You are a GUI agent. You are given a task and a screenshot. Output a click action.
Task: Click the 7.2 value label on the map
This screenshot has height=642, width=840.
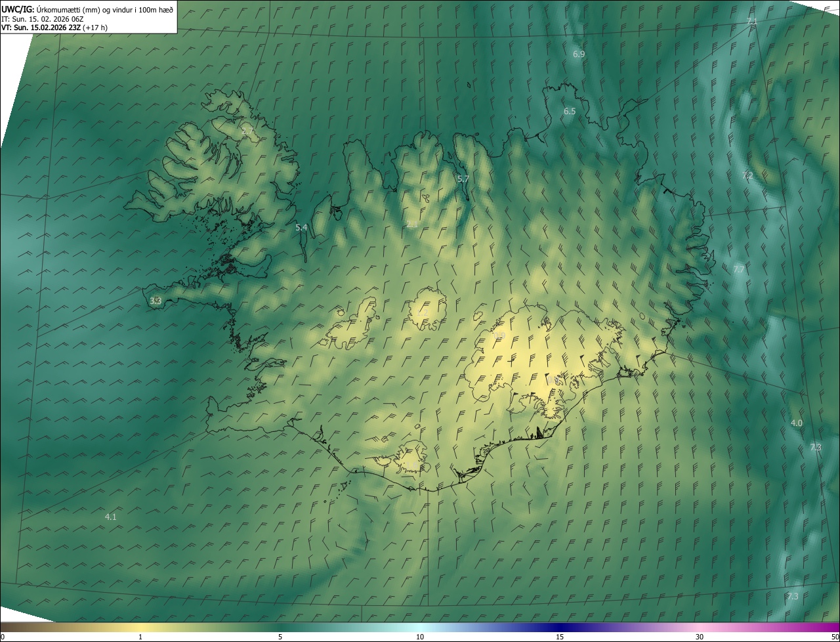pos(747,176)
